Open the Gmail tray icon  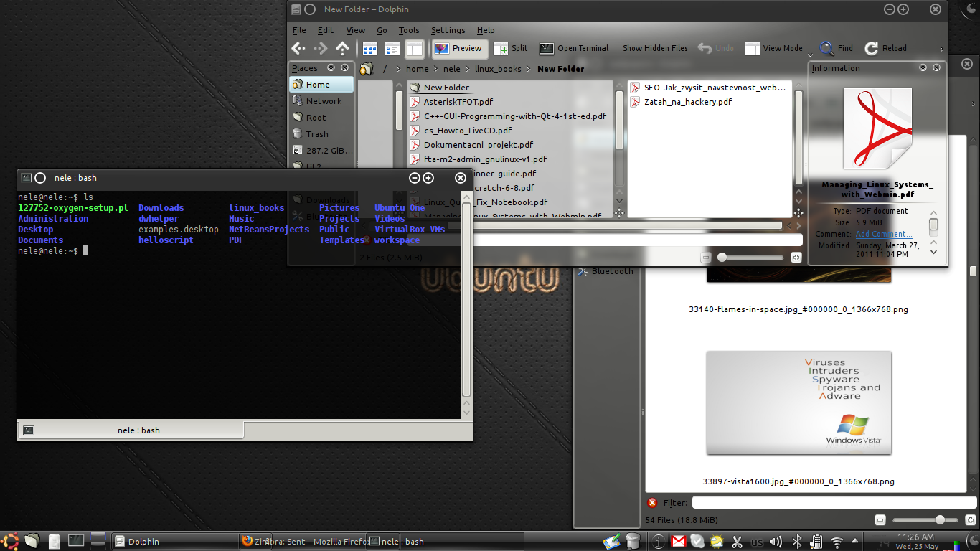coord(678,542)
